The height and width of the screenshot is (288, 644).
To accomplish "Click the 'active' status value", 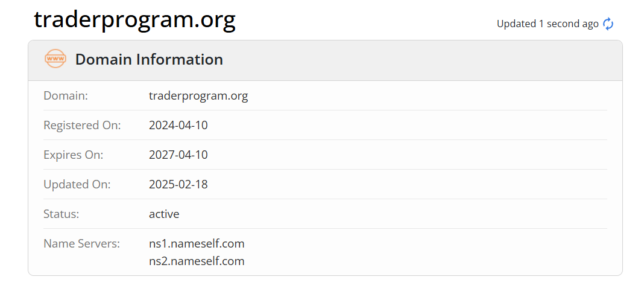I will pos(164,214).
